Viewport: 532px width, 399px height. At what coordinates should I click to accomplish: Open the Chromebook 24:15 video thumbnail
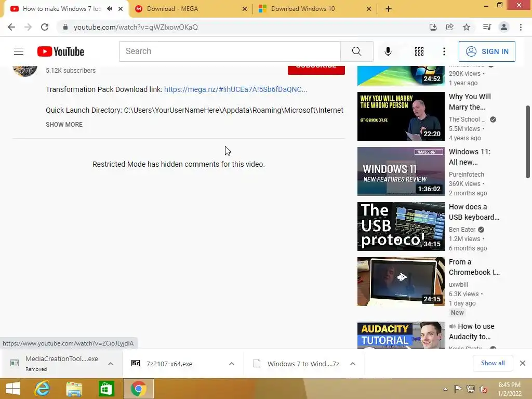[x=401, y=281]
